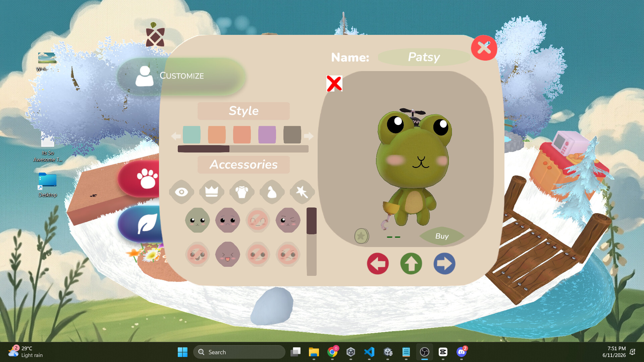This screenshot has height=362, width=644.
Task: Click the Accessories header label
Action: (x=244, y=165)
